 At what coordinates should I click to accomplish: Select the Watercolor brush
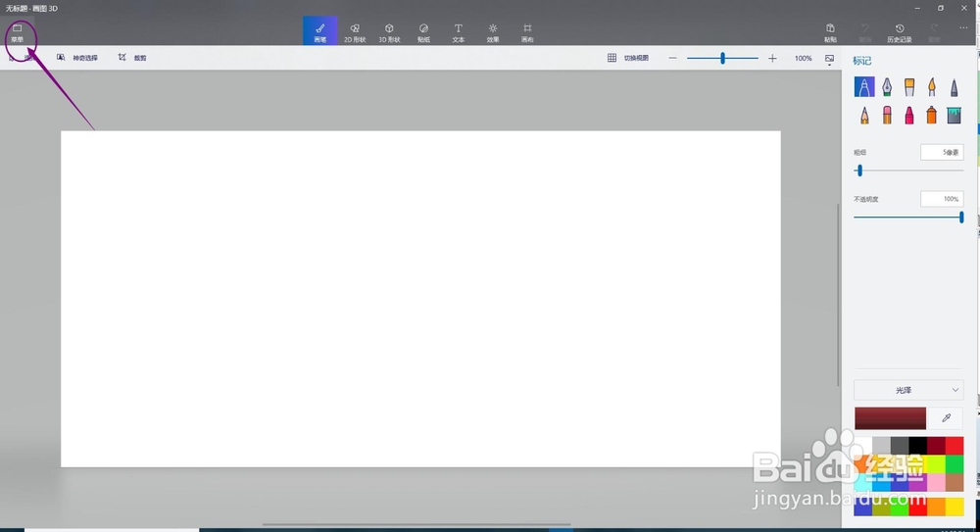932,86
